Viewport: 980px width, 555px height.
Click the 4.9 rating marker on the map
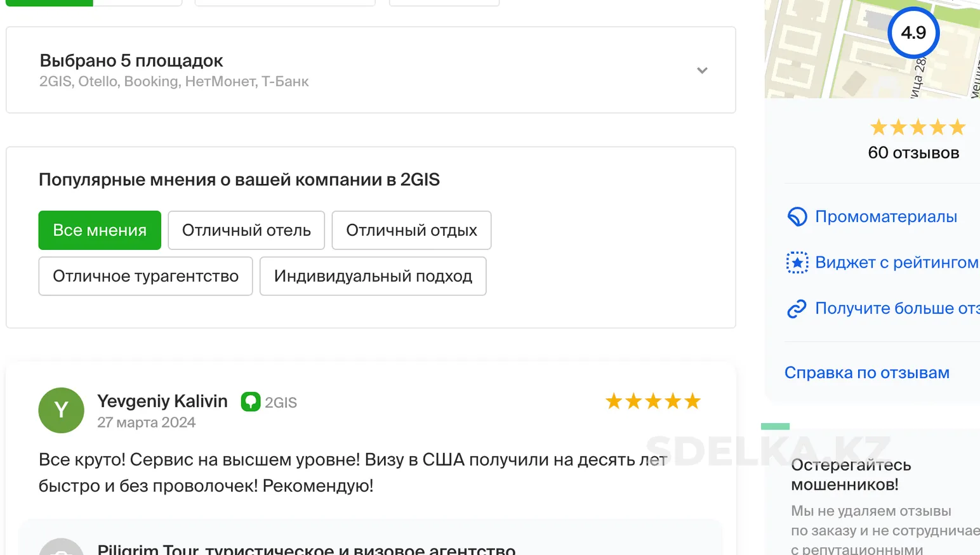click(913, 32)
